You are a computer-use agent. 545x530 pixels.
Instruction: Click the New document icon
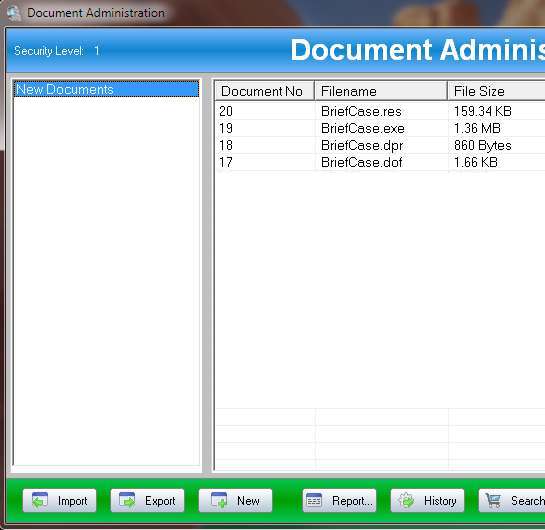pyautogui.click(x=219, y=500)
